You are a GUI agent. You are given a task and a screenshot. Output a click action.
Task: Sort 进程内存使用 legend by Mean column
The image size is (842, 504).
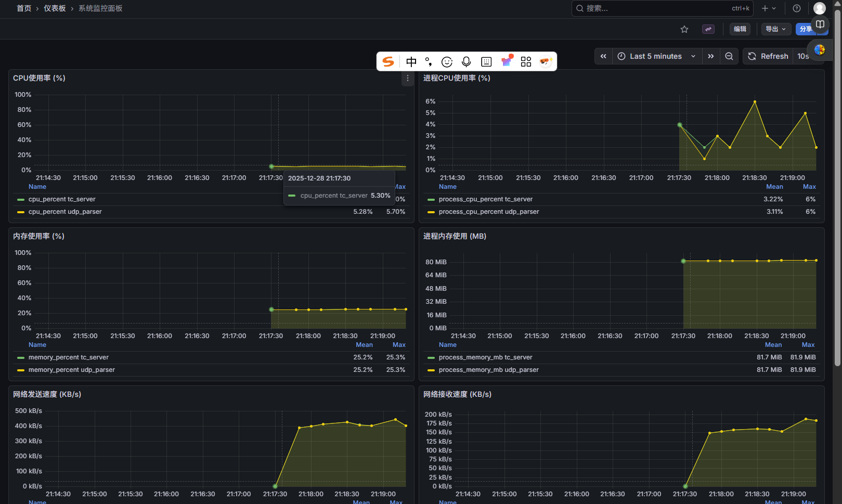[x=773, y=345]
